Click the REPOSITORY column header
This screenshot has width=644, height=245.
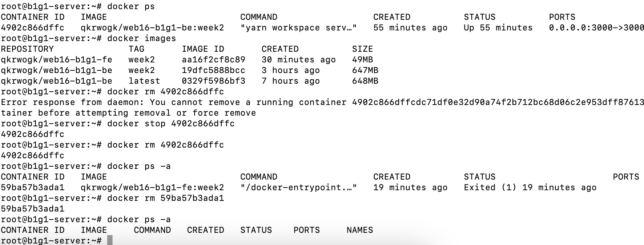(x=27, y=49)
